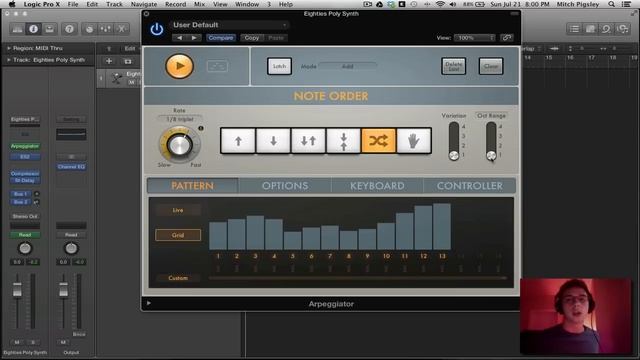640x360 pixels.
Task: Select the Live pattern mode
Action: (x=178, y=210)
